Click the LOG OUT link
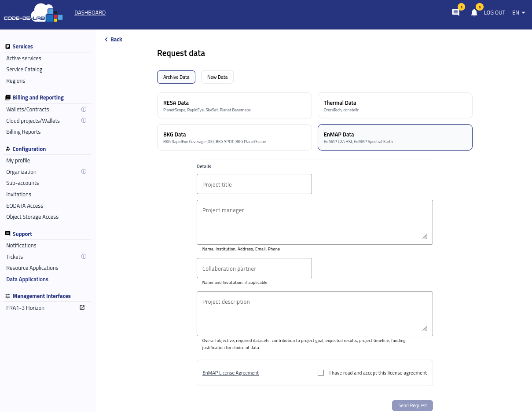The height and width of the screenshot is (412, 532). click(x=495, y=13)
